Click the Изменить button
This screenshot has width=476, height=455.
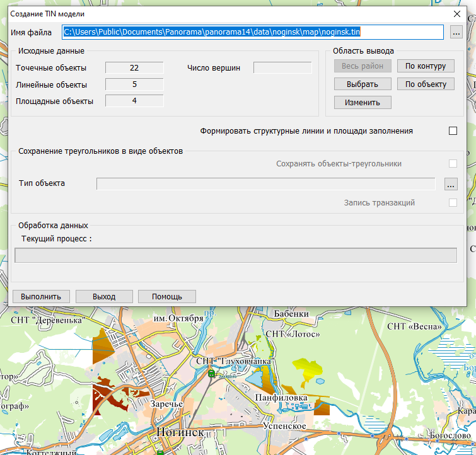pos(363,102)
